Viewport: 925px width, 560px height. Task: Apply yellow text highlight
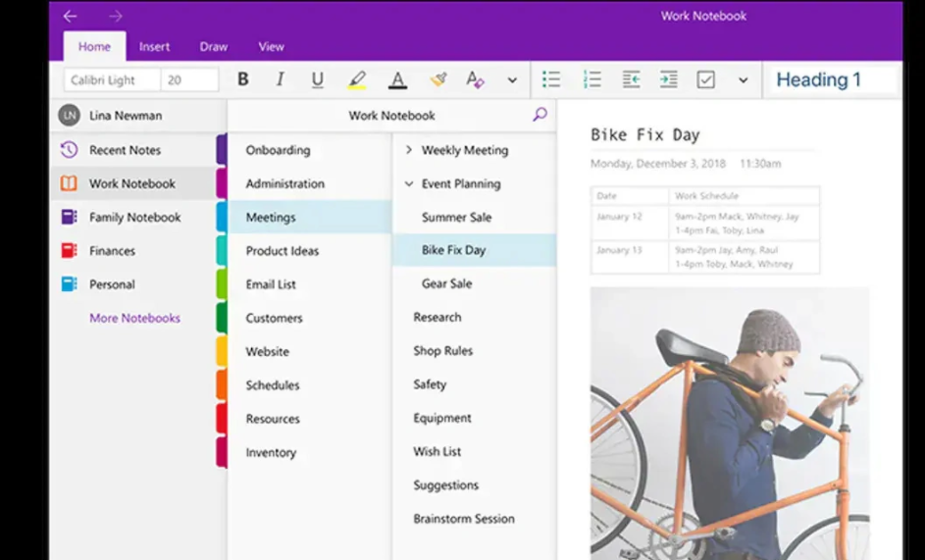(x=356, y=79)
